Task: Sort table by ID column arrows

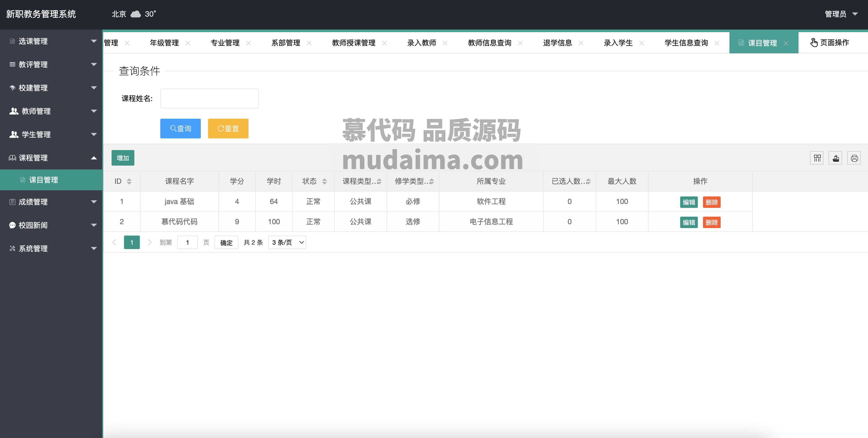Action: pyautogui.click(x=129, y=181)
